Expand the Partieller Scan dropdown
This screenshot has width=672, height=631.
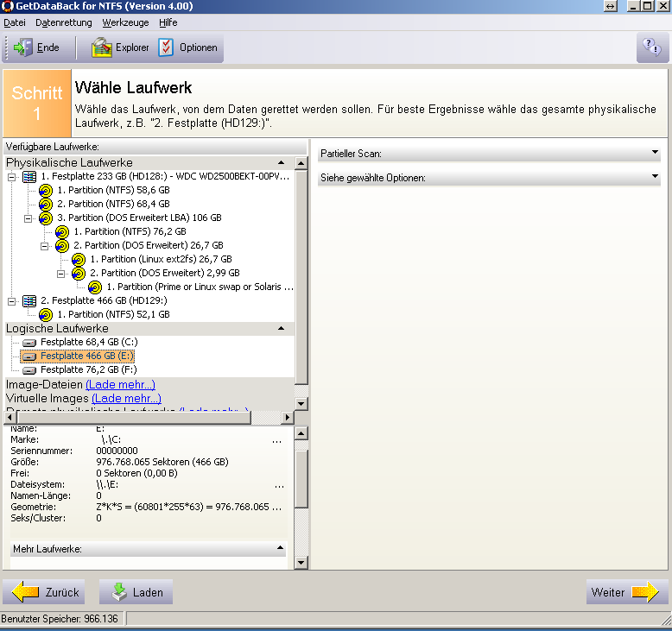655,152
